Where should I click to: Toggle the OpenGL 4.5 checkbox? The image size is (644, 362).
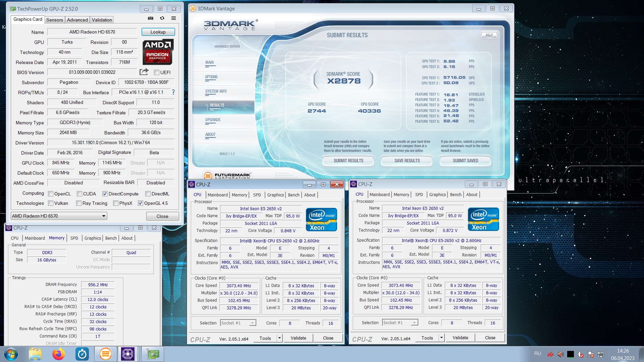(141, 203)
